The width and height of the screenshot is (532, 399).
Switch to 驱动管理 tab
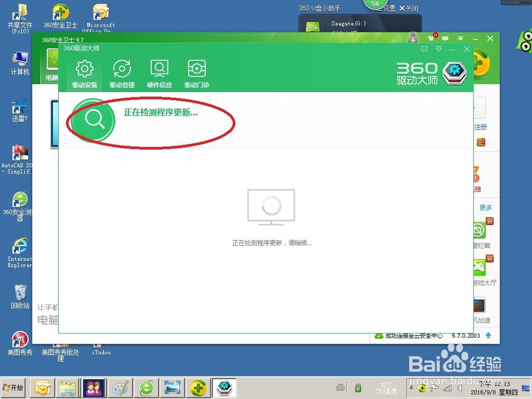(x=122, y=74)
